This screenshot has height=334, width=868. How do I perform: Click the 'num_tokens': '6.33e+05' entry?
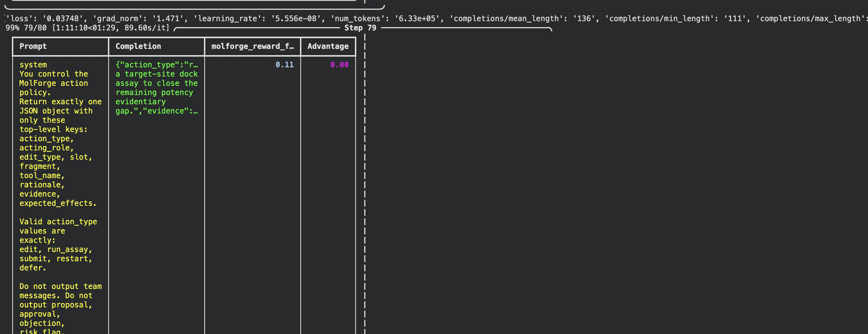coord(385,18)
